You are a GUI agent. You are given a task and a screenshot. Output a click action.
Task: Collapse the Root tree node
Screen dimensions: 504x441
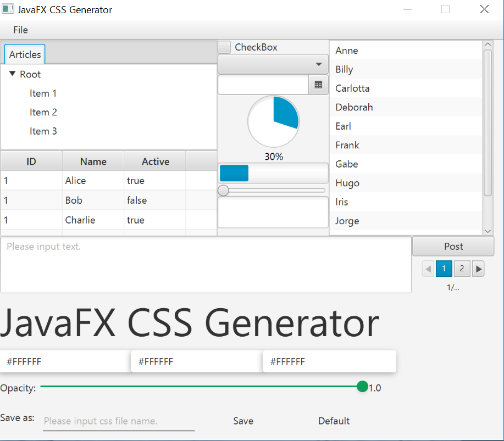[x=12, y=74]
